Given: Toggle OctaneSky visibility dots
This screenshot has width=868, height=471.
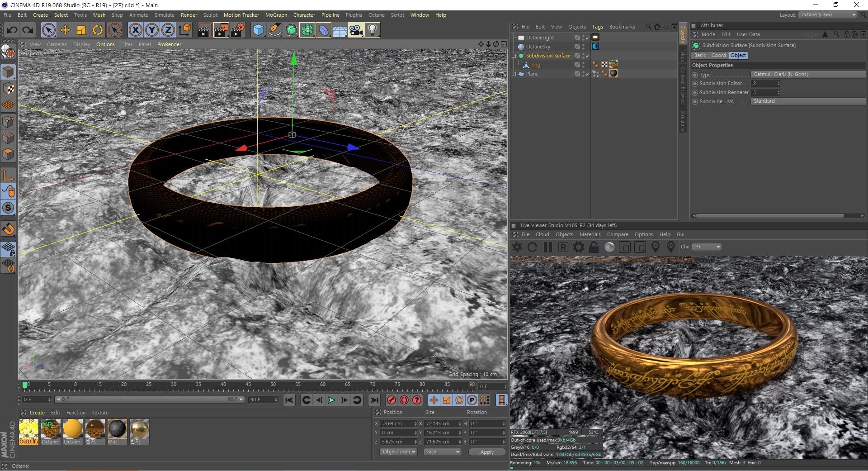Looking at the screenshot, I should [583, 47].
